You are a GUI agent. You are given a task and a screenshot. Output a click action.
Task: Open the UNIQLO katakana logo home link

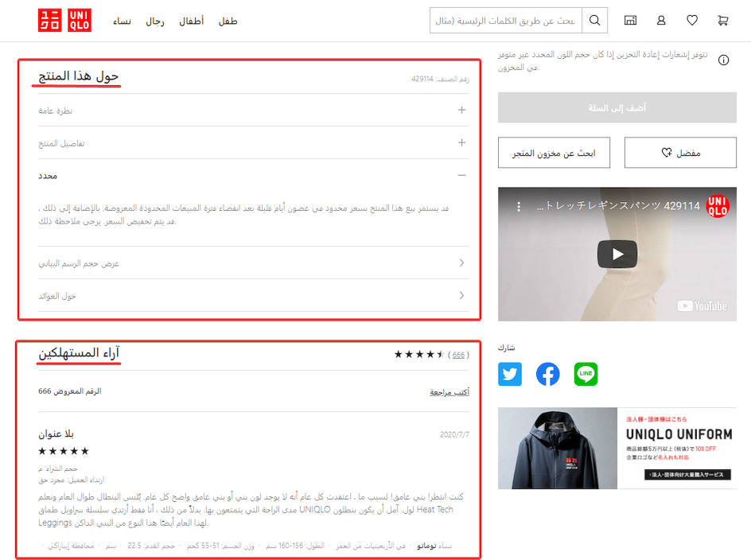click(x=49, y=20)
